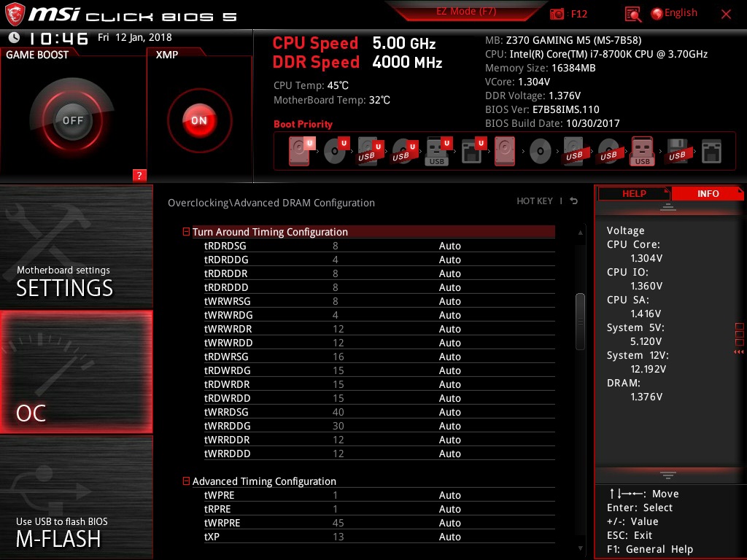This screenshot has height=560, width=747.
Task: Change language via the English label
Action: 681,13
